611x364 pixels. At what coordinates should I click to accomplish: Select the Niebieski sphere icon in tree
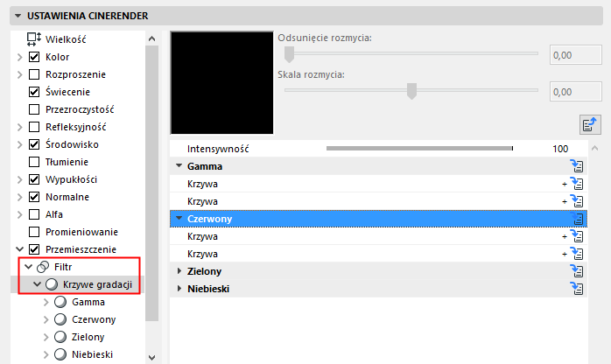pos(60,354)
